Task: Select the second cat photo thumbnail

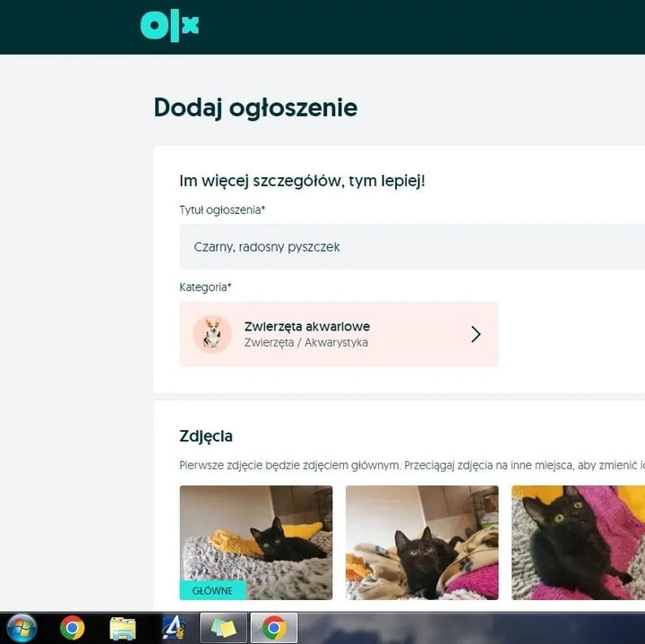Action: point(422,542)
